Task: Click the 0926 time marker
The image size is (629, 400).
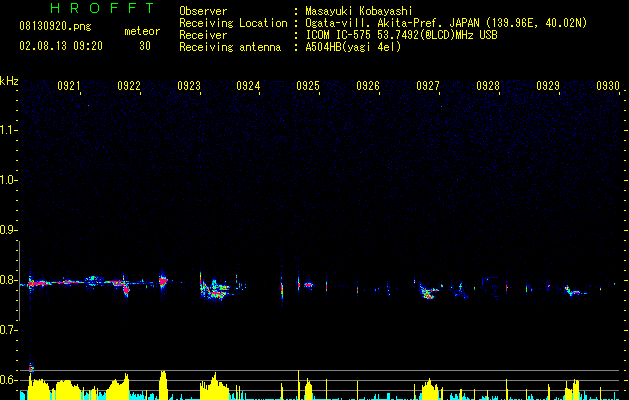Action: (368, 86)
